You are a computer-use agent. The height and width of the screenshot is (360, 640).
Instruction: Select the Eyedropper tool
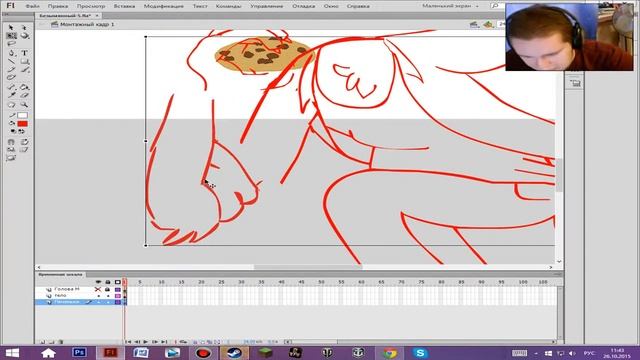[11, 95]
